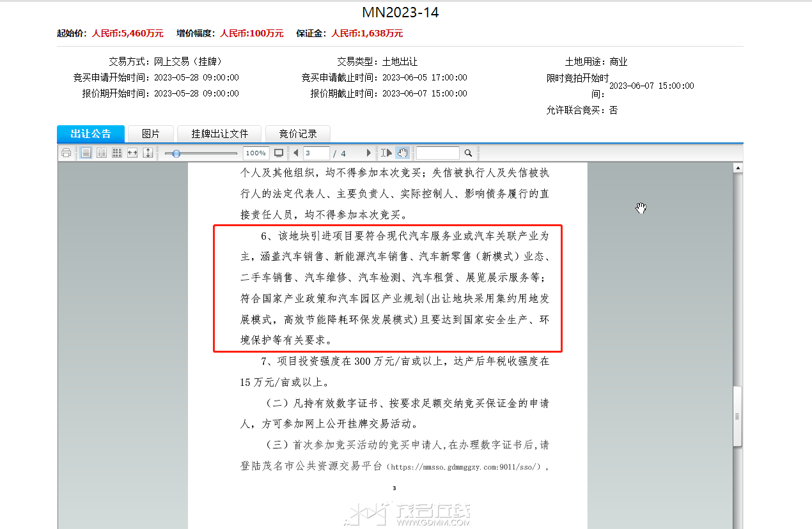Open full screen display icon
Image resolution: width=812 pixels, height=529 pixels.
pos(279,153)
